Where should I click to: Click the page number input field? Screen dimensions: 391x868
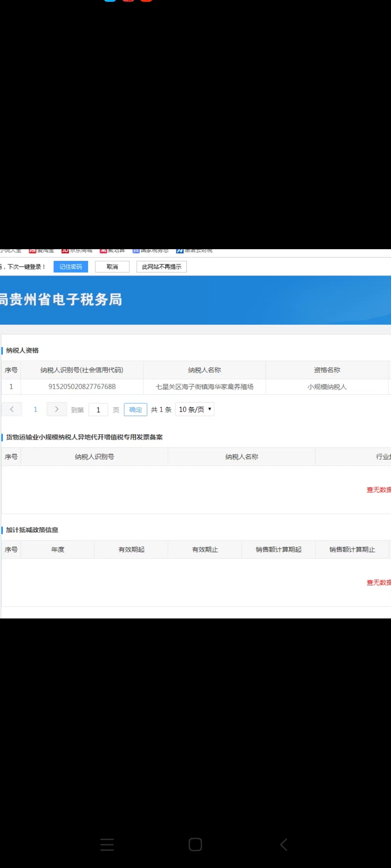tap(98, 409)
